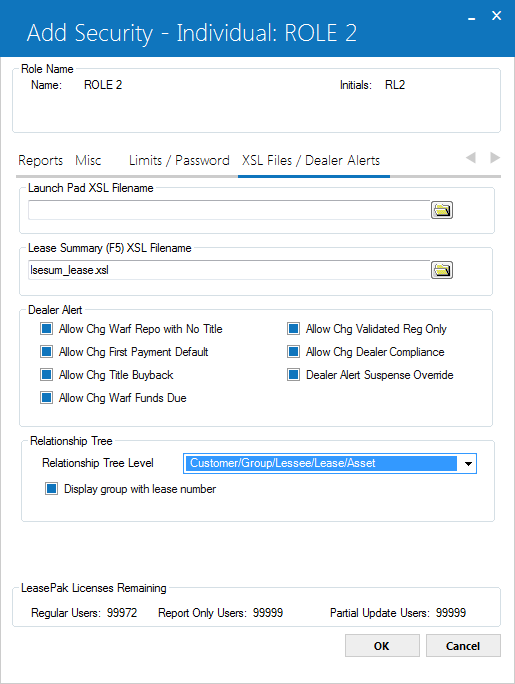Switch to the Misc tab

coord(88,161)
